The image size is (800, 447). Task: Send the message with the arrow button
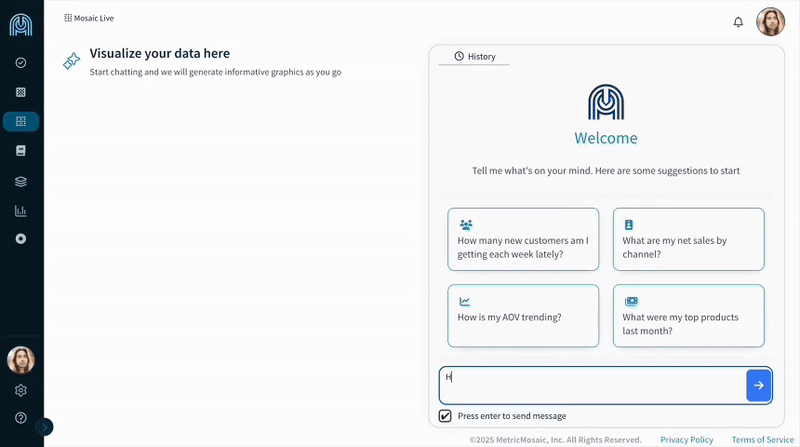(x=758, y=385)
